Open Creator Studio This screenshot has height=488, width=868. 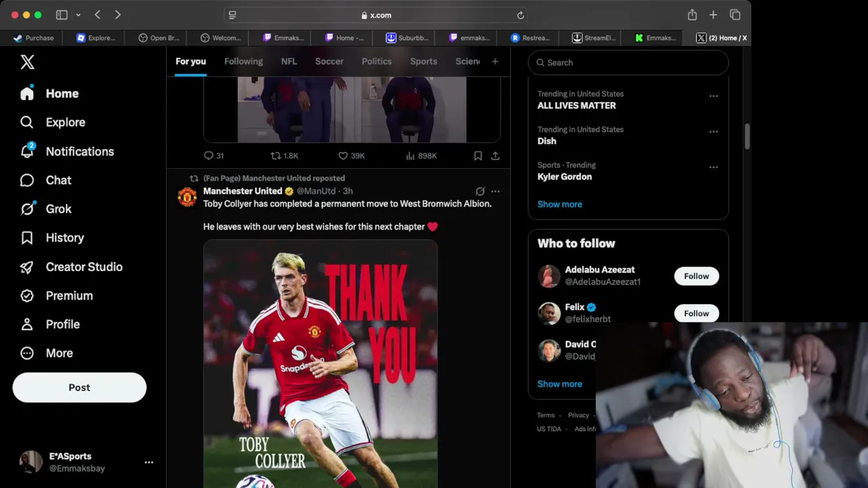(71, 267)
